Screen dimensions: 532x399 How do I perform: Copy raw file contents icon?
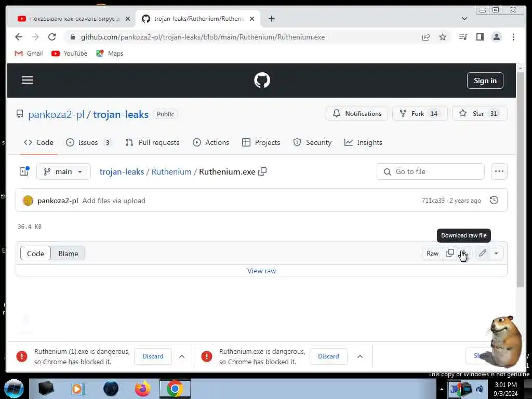pos(449,253)
